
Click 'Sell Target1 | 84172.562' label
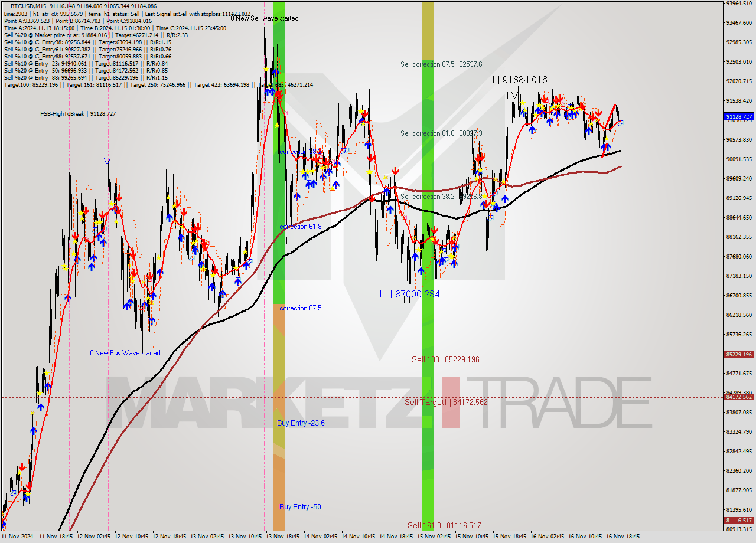click(x=446, y=402)
